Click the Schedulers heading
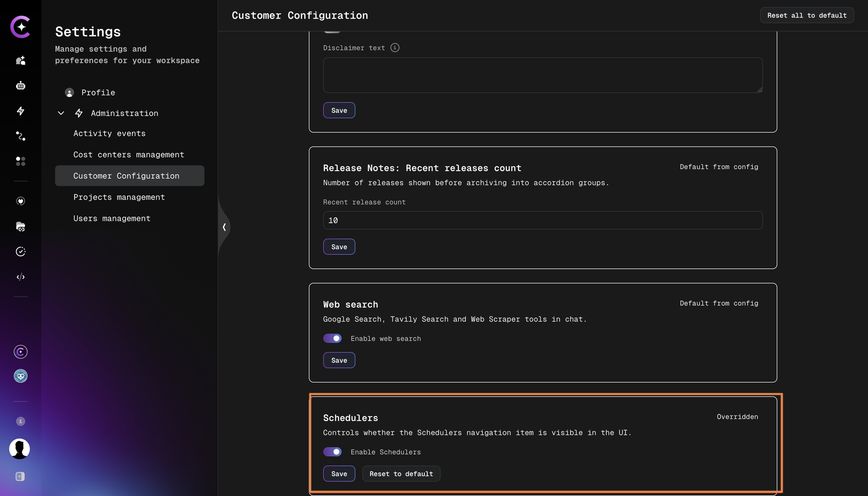The image size is (868, 496). [350, 418]
